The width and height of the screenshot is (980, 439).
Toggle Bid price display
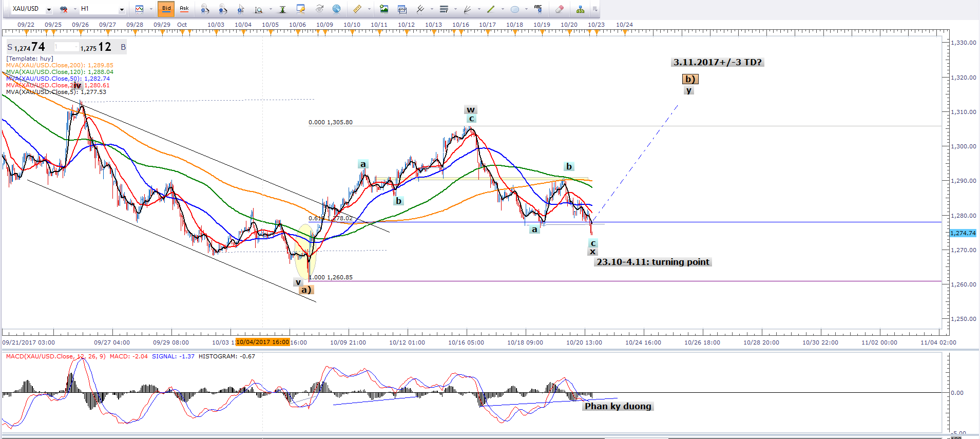(166, 9)
